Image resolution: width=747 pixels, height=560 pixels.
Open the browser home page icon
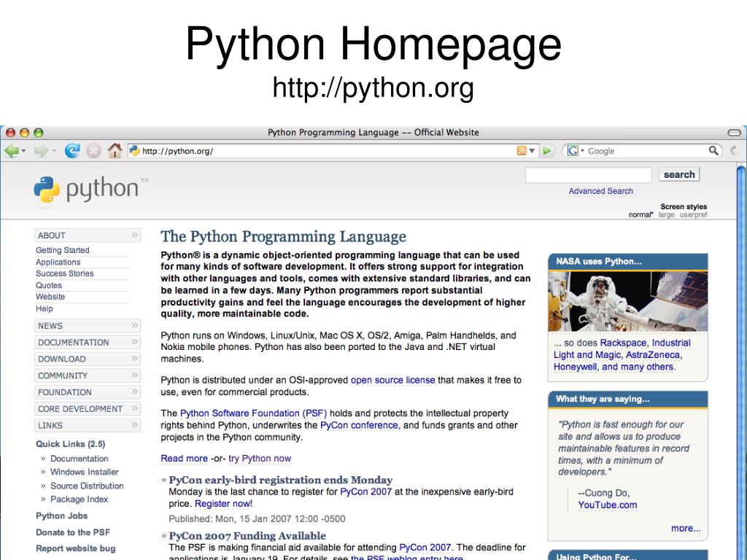(x=115, y=150)
